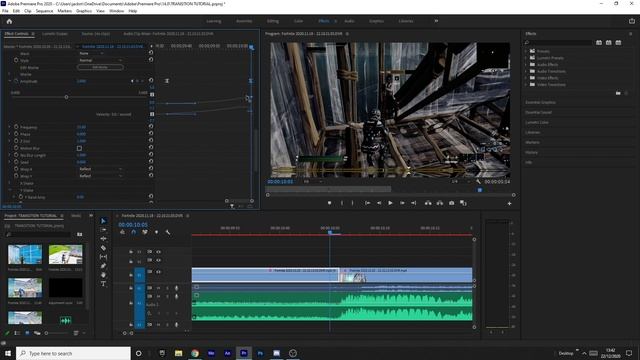
Task: Select the Pen tool
Action: [103, 266]
